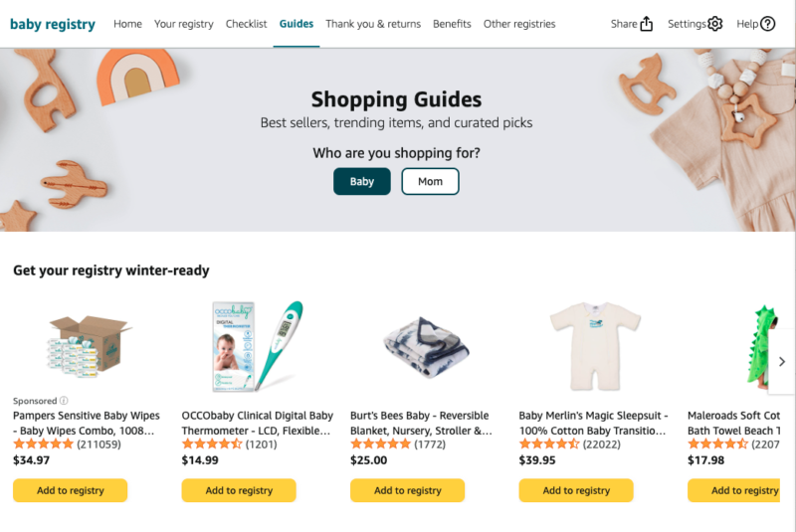This screenshot has height=532, width=796.
Task: Open the Other registries tab
Action: click(519, 24)
